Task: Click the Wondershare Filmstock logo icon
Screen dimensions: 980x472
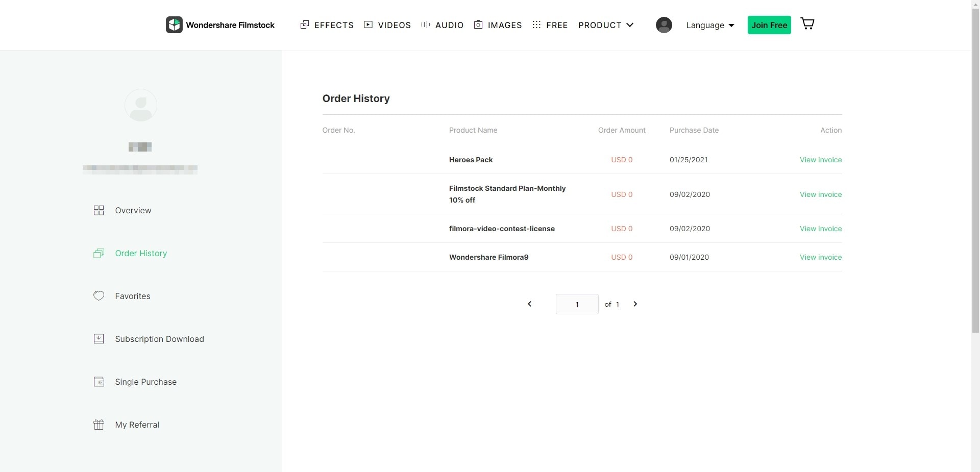Action: [174, 25]
